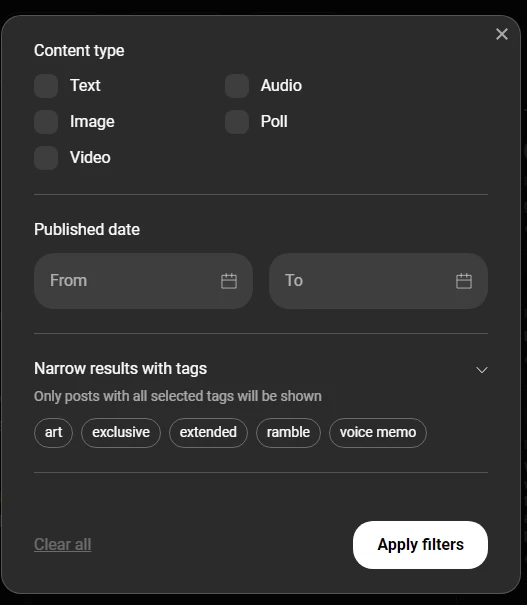Select the art tag chip
Viewport: 527px width, 605px height.
coord(53,433)
